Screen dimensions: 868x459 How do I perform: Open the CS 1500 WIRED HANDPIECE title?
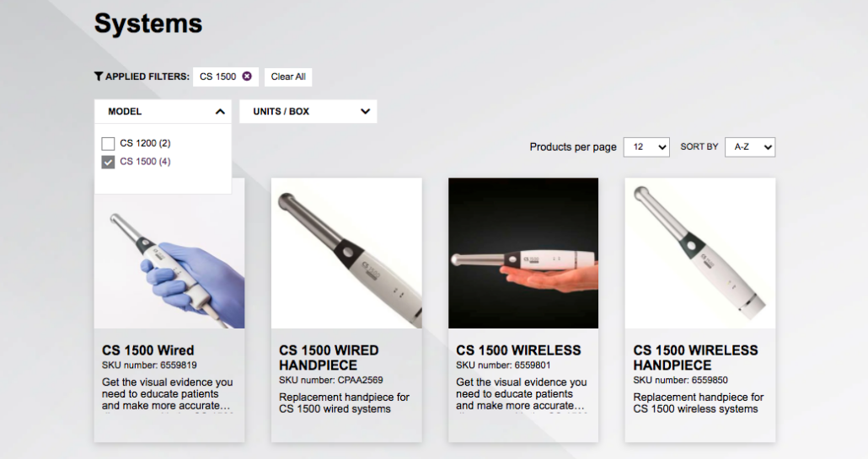coord(329,358)
